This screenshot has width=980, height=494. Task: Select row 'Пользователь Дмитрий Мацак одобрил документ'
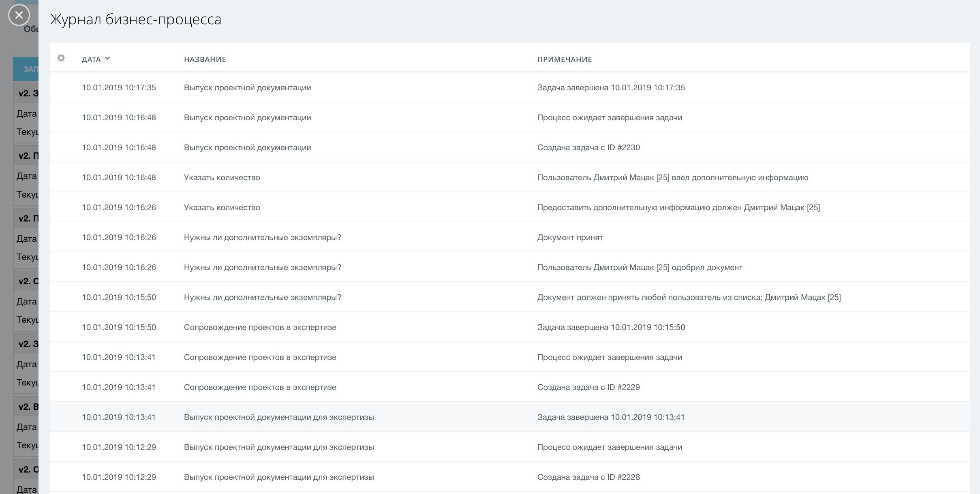tap(640, 267)
